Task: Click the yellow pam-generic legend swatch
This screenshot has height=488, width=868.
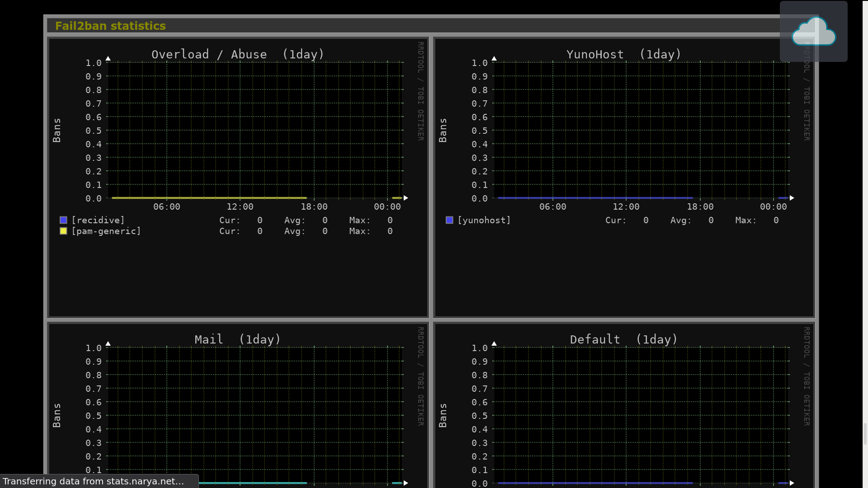Action: (63, 231)
